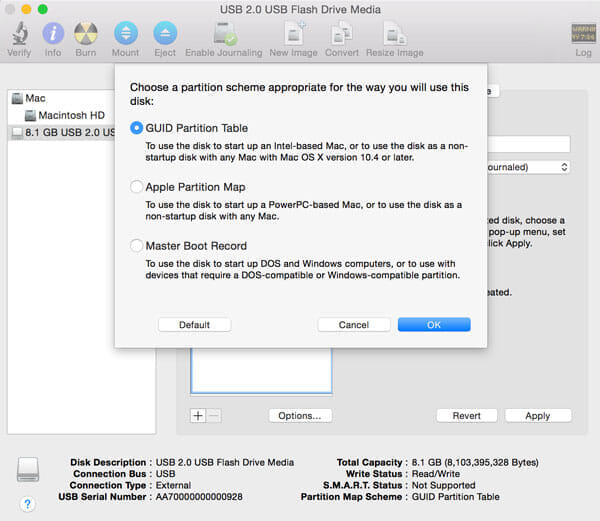Viewport: 600px width, 521px height.
Task: Click the Apply button
Action: (538, 416)
